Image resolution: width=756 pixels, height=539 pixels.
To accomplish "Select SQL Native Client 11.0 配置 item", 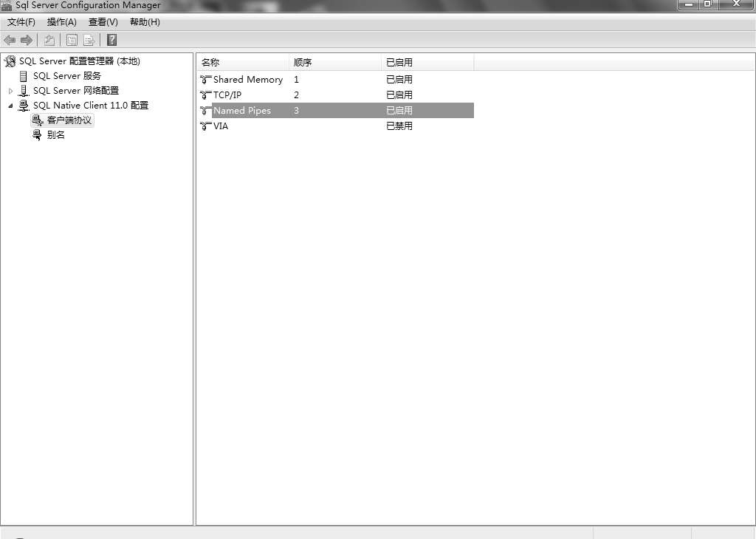I will (x=91, y=106).
